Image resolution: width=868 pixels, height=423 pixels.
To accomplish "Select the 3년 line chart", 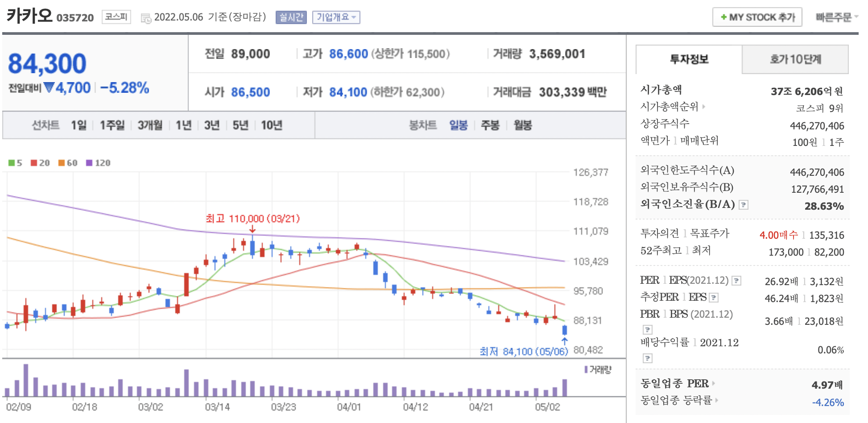I will tap(212, 125).
